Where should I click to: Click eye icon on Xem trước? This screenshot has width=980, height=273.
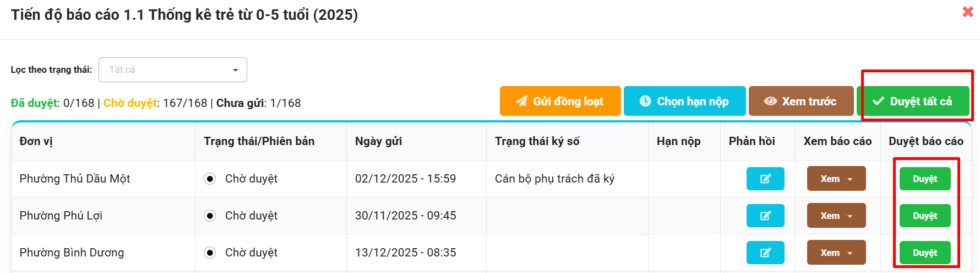[x=770, y=101]
